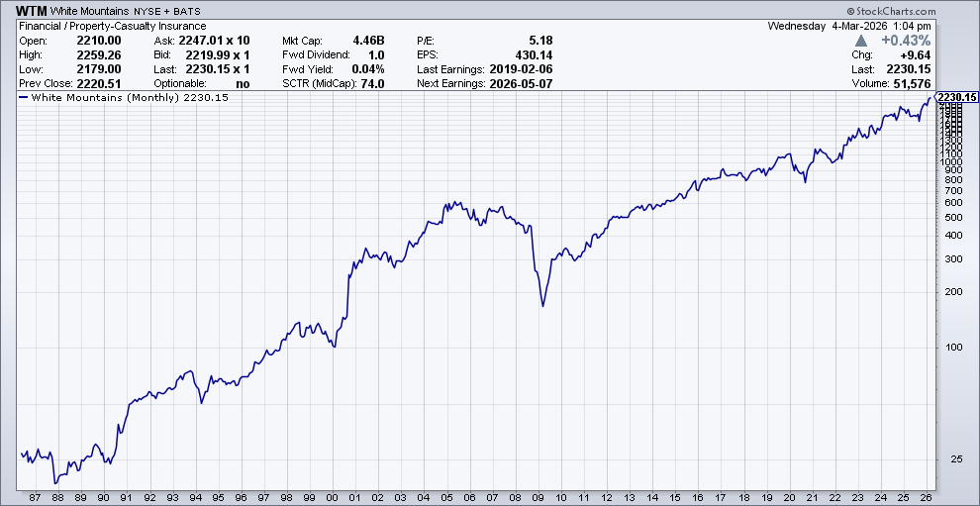The height and width of the screenshot is (506, 980).
Task: Click the SCTR (MidCap): field label
Action: [318, 84]
